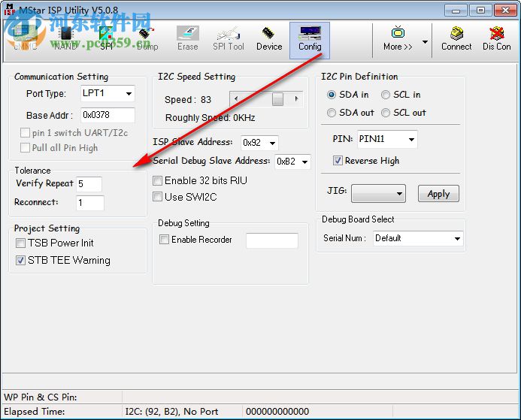Uncheck Reverse High checkbox
Screen dimensions: 521x420
pos(338,161)
